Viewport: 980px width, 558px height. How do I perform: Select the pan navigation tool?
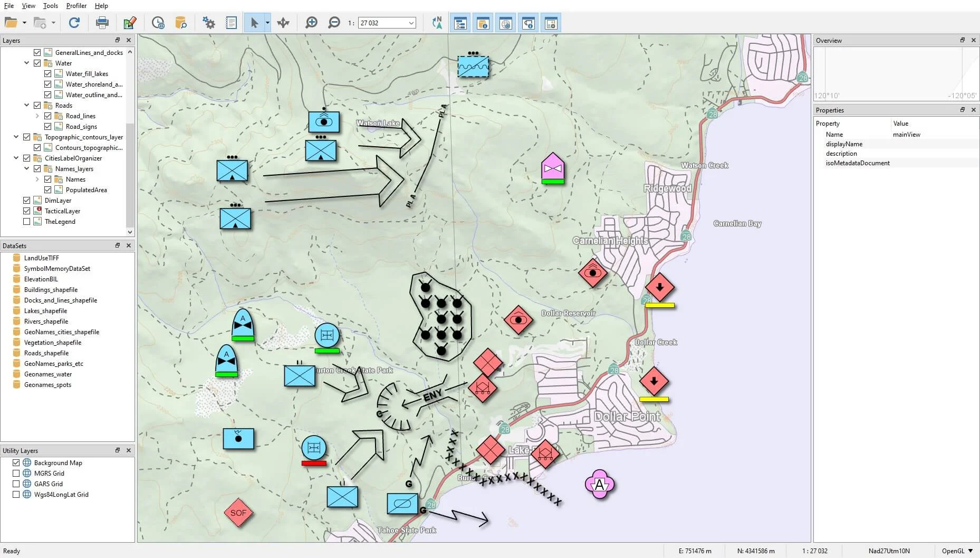coord(283,23)
